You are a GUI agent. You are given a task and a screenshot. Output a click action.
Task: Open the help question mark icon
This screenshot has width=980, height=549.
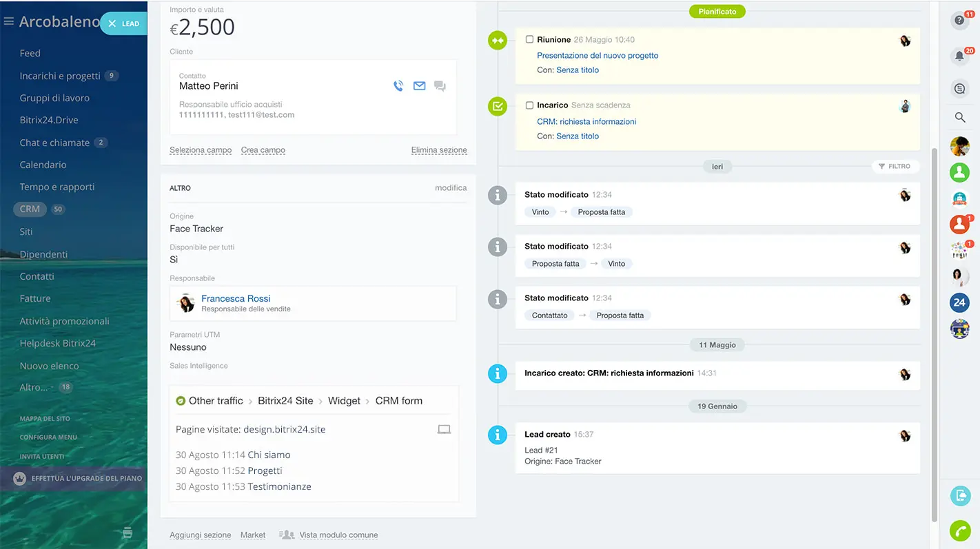[x=960, y=20]
